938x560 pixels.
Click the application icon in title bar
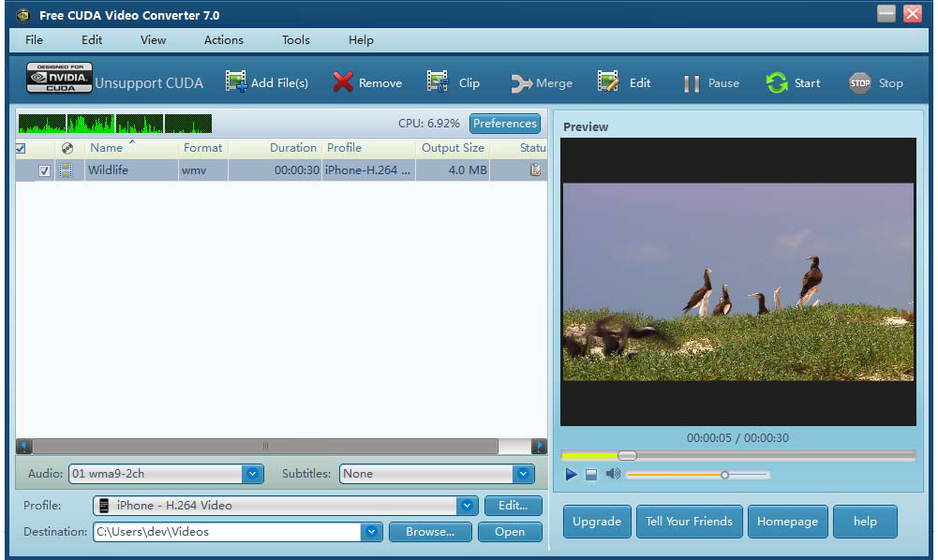click(x=23, y=15)
